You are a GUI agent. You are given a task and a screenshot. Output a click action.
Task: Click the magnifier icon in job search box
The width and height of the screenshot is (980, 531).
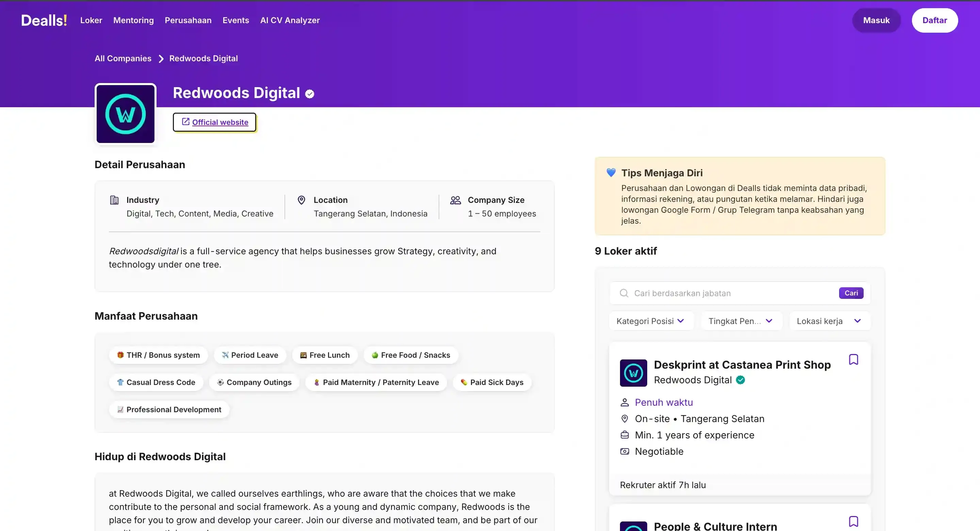pos(624,293)
